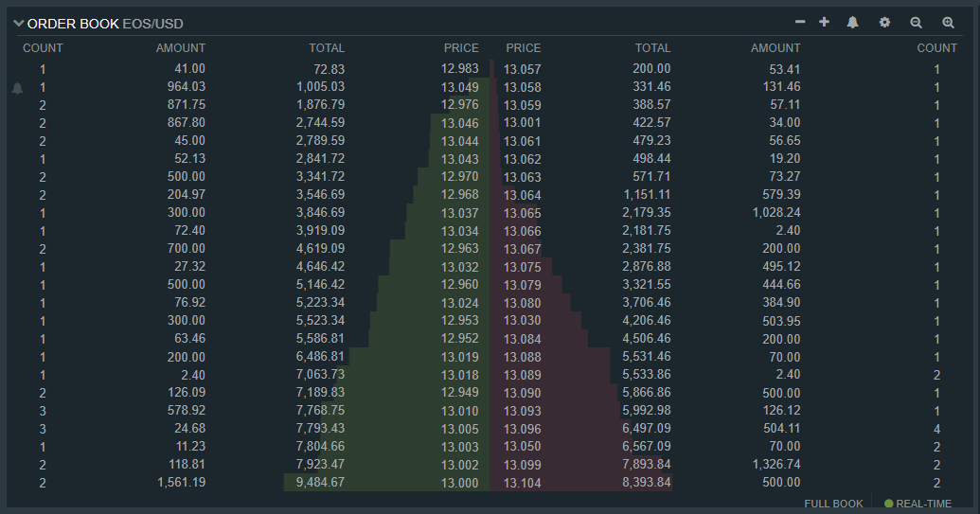Select bid price 13.046
Image resolution: width=980 pixels, height=514 pixels.
click(x=460, y=123)
